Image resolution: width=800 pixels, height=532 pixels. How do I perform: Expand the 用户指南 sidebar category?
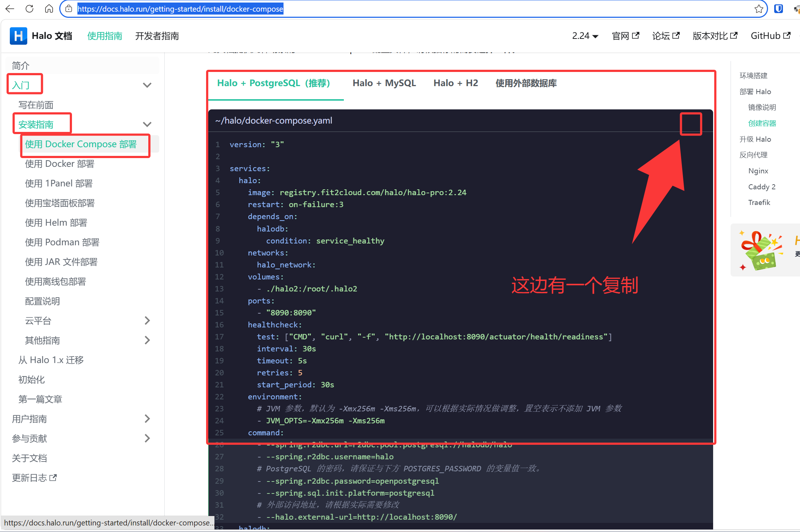pyautogui.click(x=147, y=419)
